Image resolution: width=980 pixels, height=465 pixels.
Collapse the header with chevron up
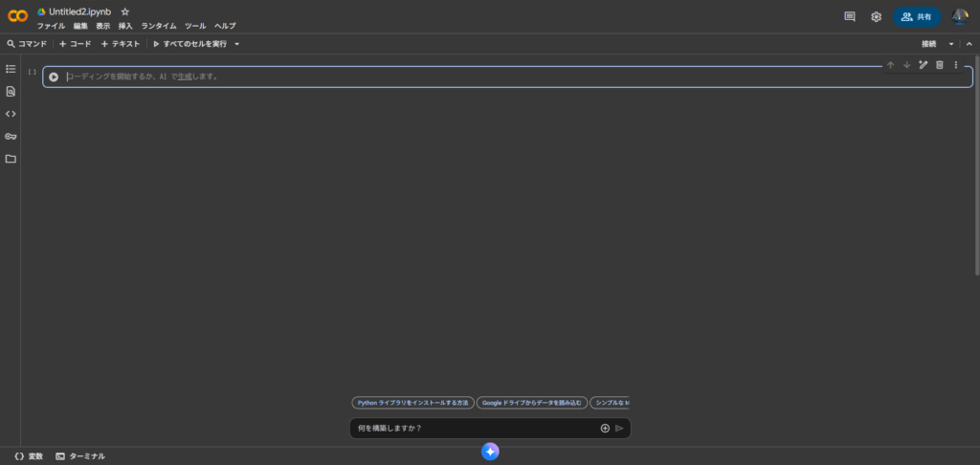pos(969,44)
